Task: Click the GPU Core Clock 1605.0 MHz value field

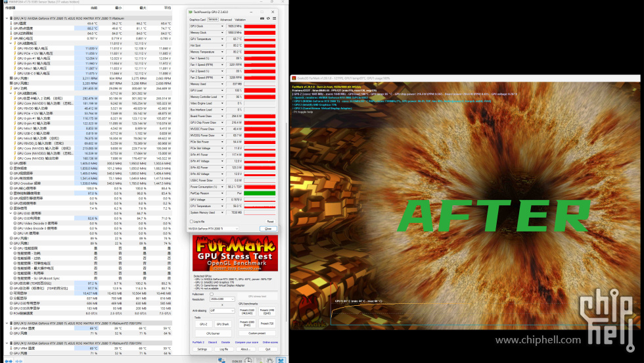Action: point(234,26)
